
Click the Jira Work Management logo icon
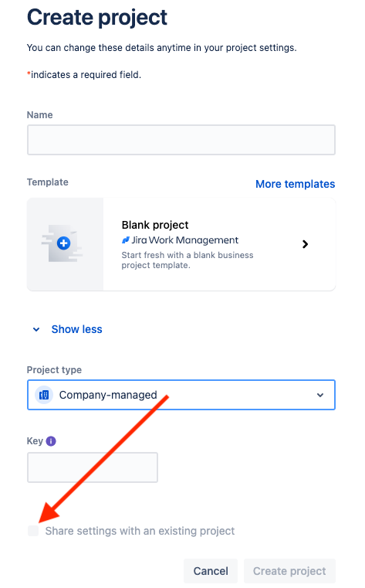pos(126,240)
